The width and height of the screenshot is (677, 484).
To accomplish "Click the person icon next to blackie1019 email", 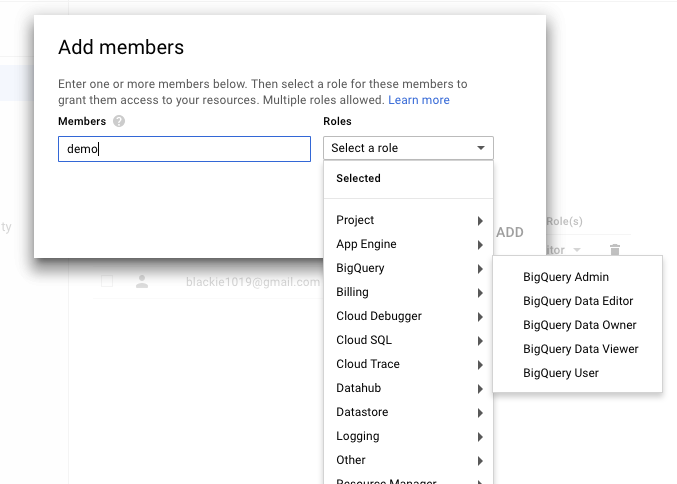I will [142, 282].
